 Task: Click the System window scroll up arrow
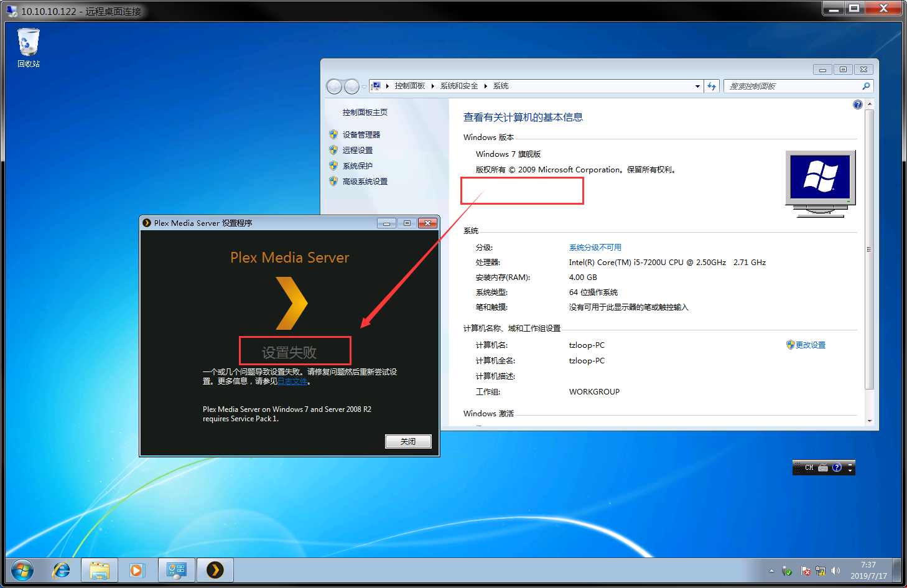click(x=870, y=104)
